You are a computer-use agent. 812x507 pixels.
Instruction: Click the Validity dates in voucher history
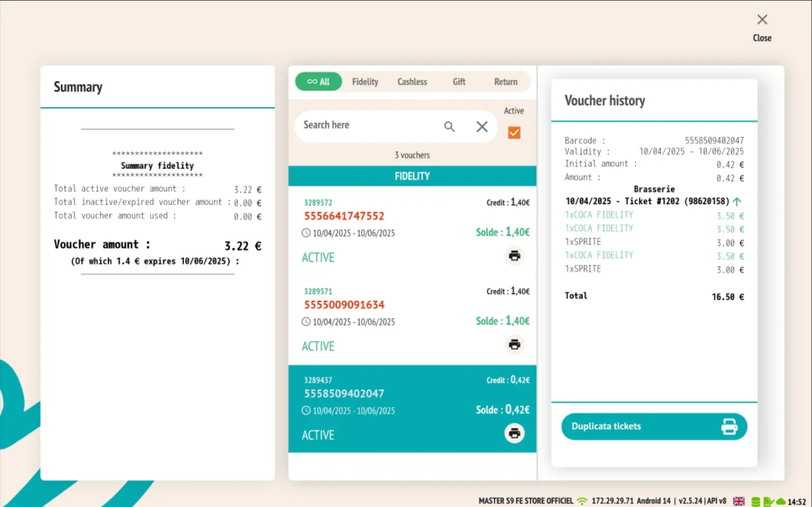tap(691, 151)
